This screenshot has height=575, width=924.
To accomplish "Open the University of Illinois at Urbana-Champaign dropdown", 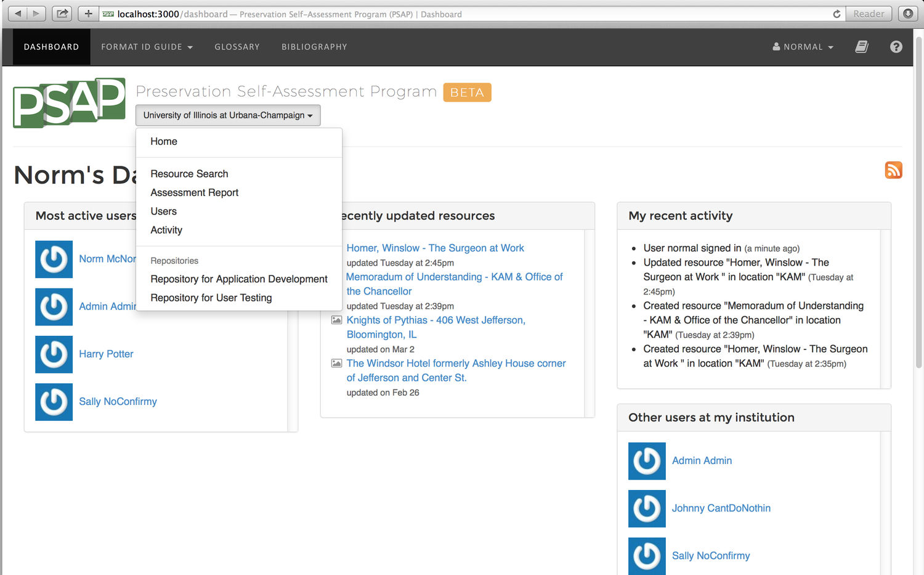I will point(227,115).
